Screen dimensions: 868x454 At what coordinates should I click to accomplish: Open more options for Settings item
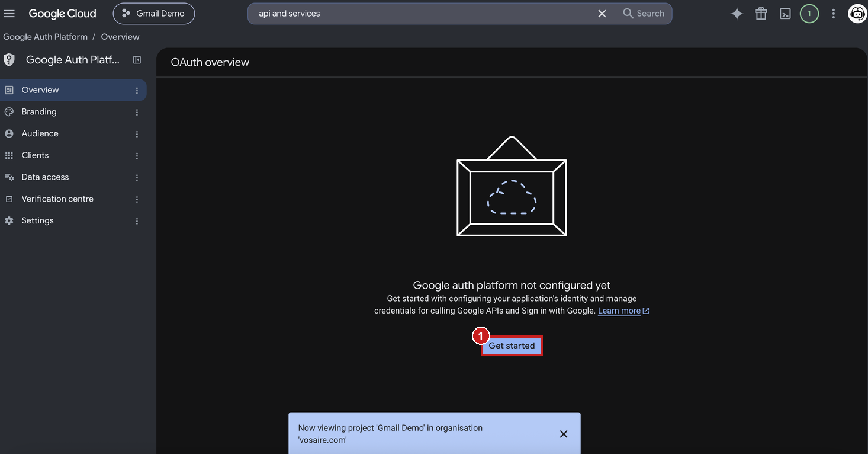coord(137,221)
